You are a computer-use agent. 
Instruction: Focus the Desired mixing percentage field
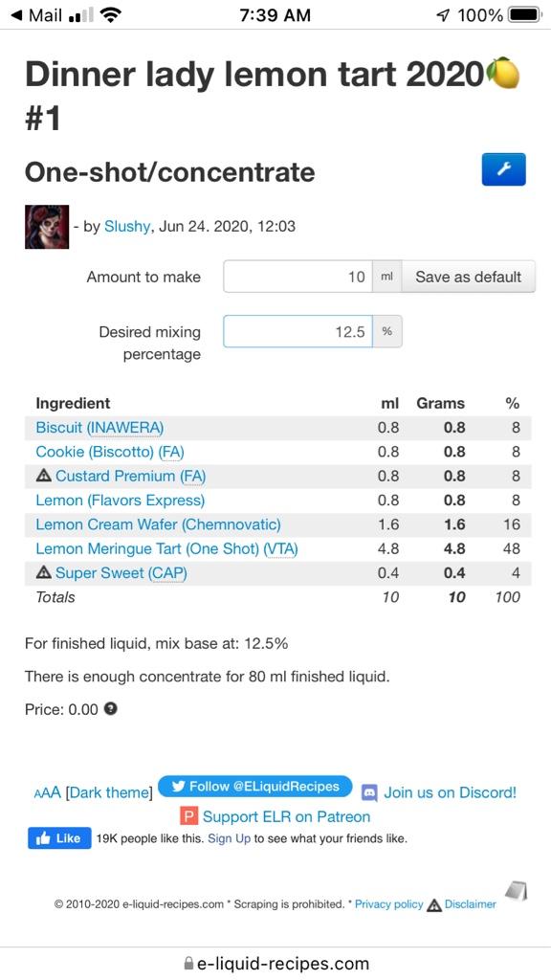(298, 332)
